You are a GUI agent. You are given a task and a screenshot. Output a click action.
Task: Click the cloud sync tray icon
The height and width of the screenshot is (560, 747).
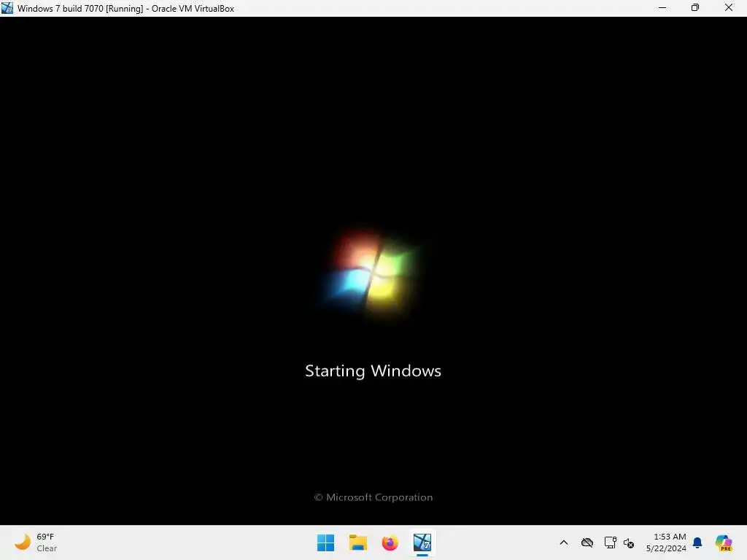[x=587, y=542]
